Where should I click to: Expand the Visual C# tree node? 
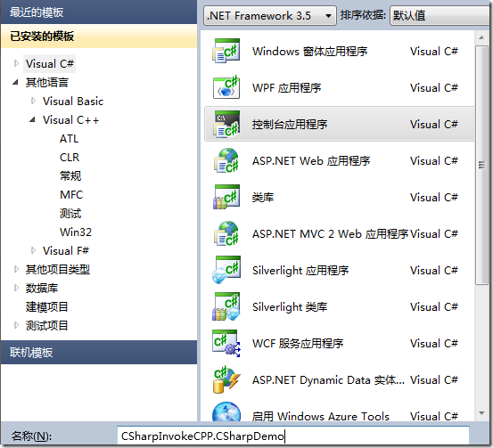(16, 63)
